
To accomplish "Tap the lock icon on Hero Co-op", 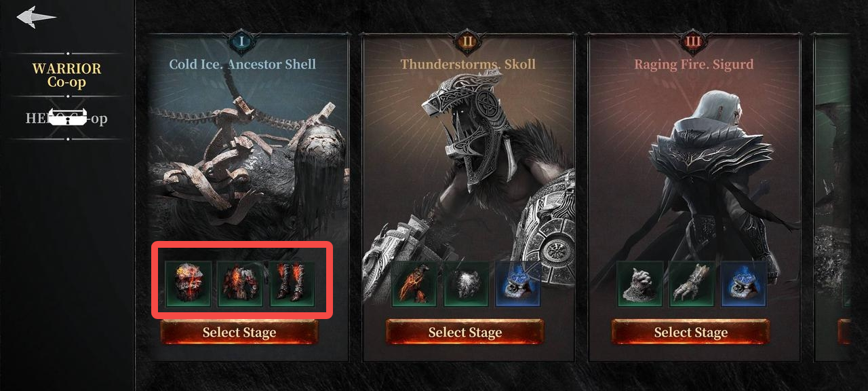I will [67, 119].
